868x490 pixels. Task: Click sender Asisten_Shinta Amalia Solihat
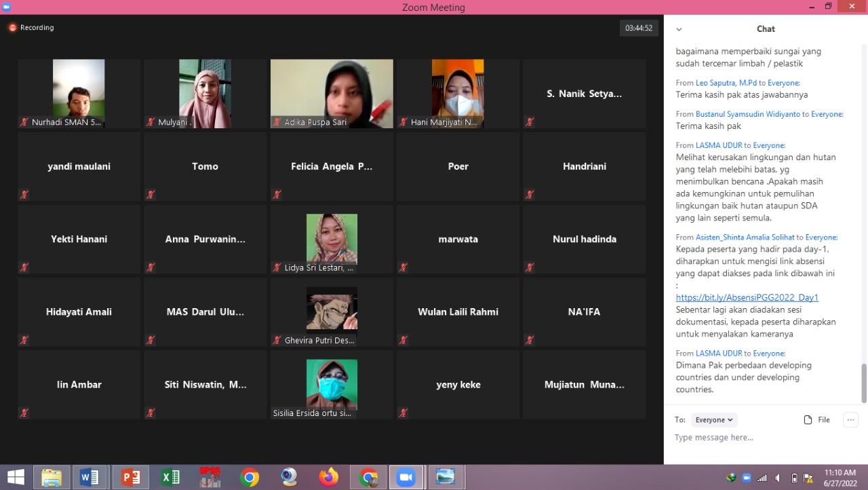[745, 238]
